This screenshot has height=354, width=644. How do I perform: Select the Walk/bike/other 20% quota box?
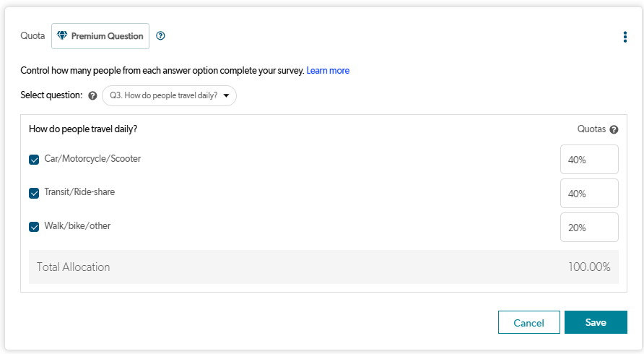coord(589,228)
